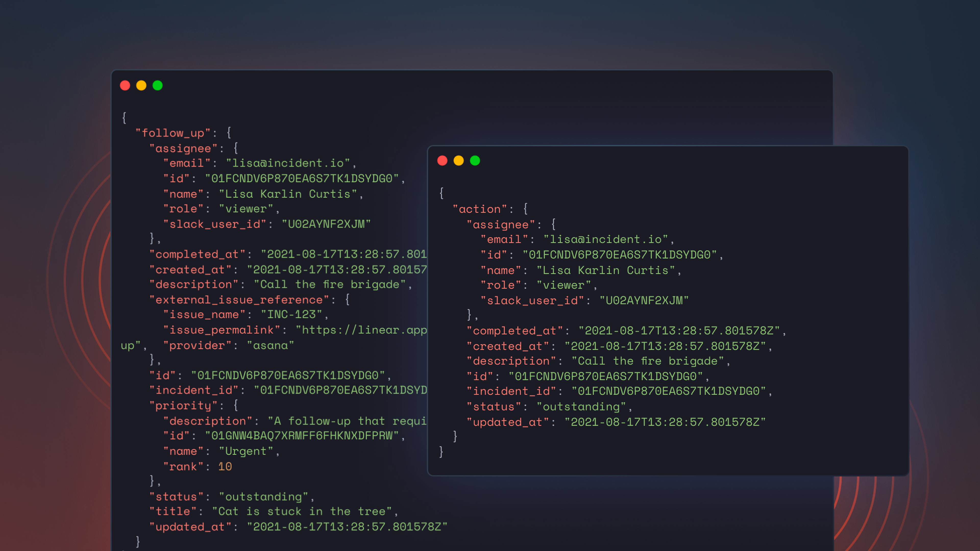Image resolution: width=980 pixels, height=551 pixels.
Task: Click the "01GNW4BAQ7XRMFF6FHKNXDFPRW" id value
Action: (302, 436)
